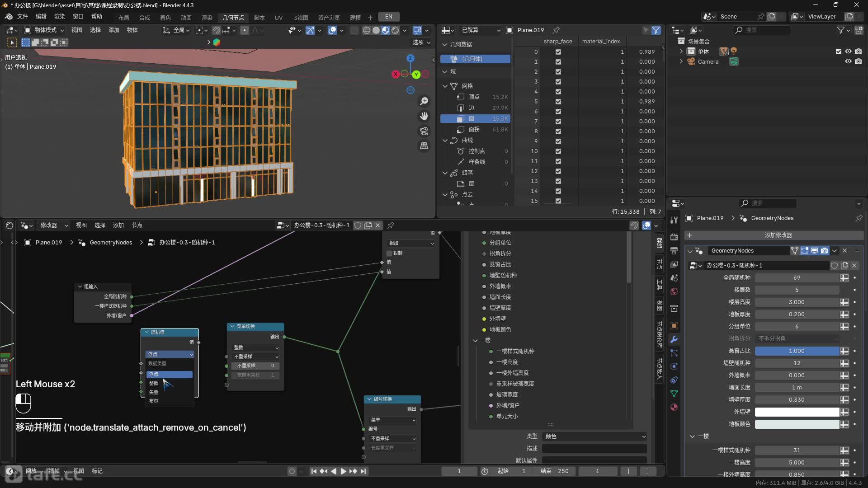The image size is (868, 488).
Task: Select solid viewport shading
Action: (376, 30)
